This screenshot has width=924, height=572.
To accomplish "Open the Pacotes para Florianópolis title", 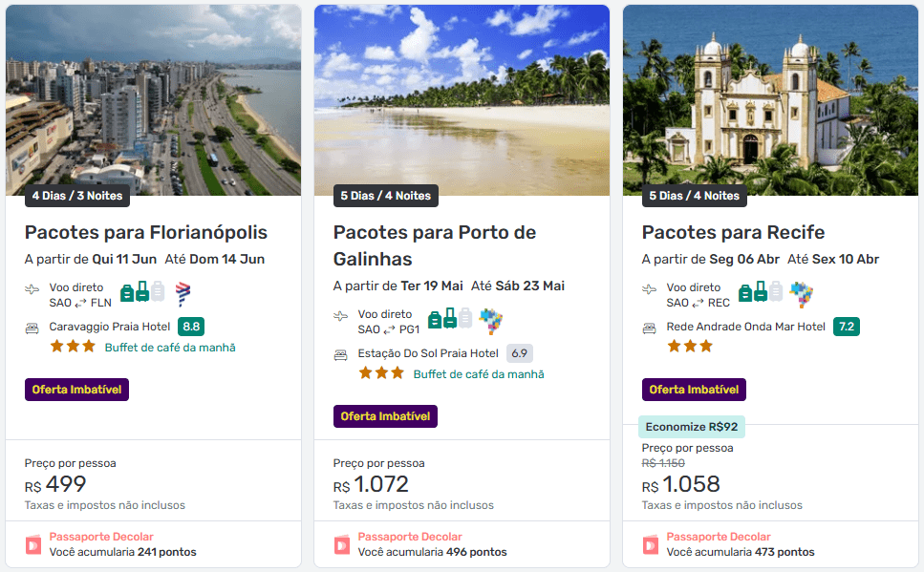I will pos(146,232).
